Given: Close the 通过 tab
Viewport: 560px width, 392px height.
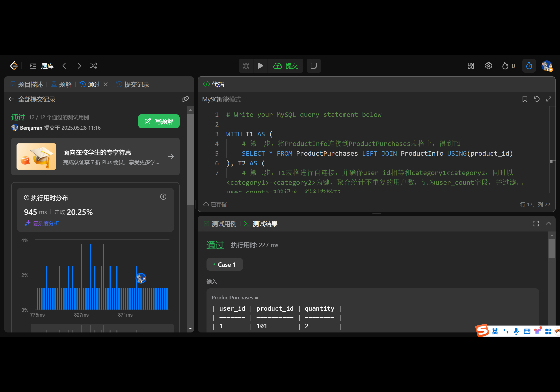Looking at the screenshot, I should tap(106, 84).
